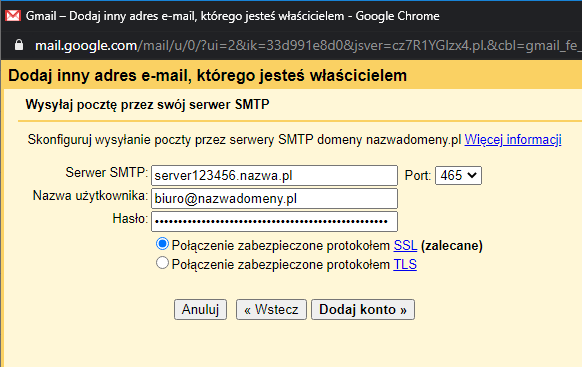Image resolution: width=582 pixels, height=367 pixels.
Task: Click the 'Dodaj inny adres e-mail' yellow header text
Action: tap(207, 76)
